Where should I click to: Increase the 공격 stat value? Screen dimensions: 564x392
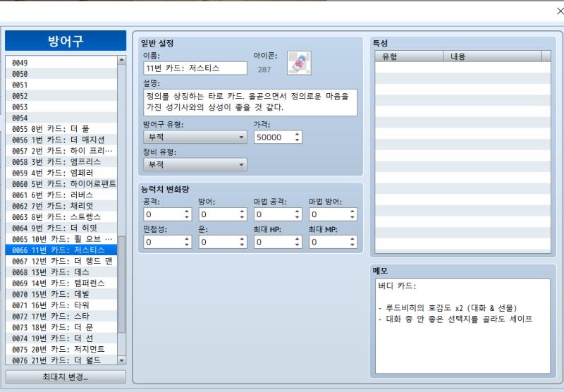tap(187, 212)
